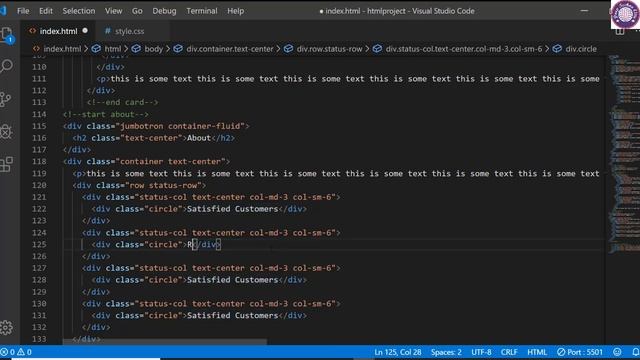The image size is (640, 360).
Task: Switch to the index.html tab
Action: point(58,31)
